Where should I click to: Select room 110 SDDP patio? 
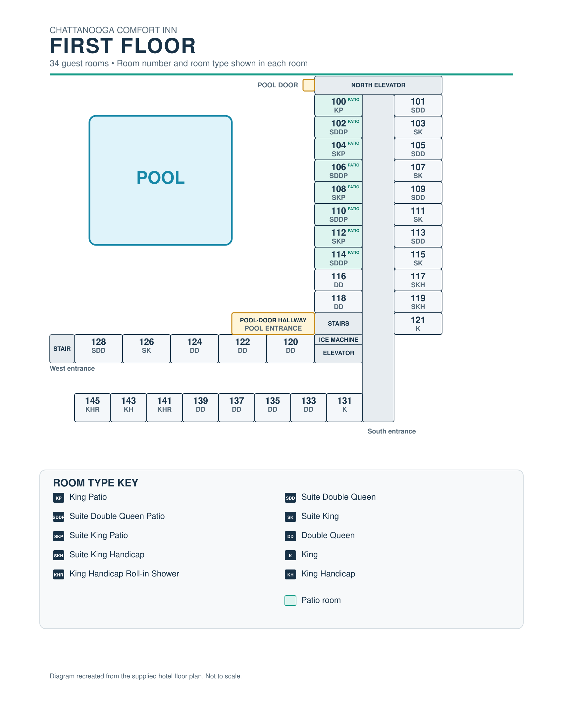click(338, 214)
